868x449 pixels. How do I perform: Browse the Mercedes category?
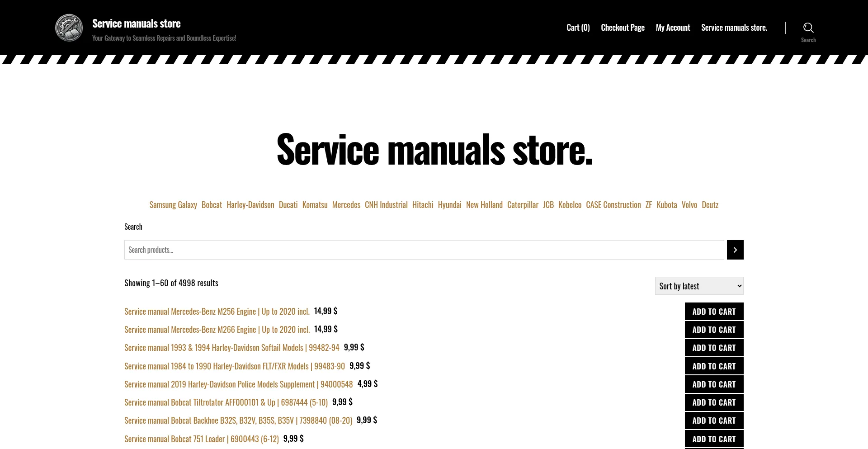pos(346,205)
